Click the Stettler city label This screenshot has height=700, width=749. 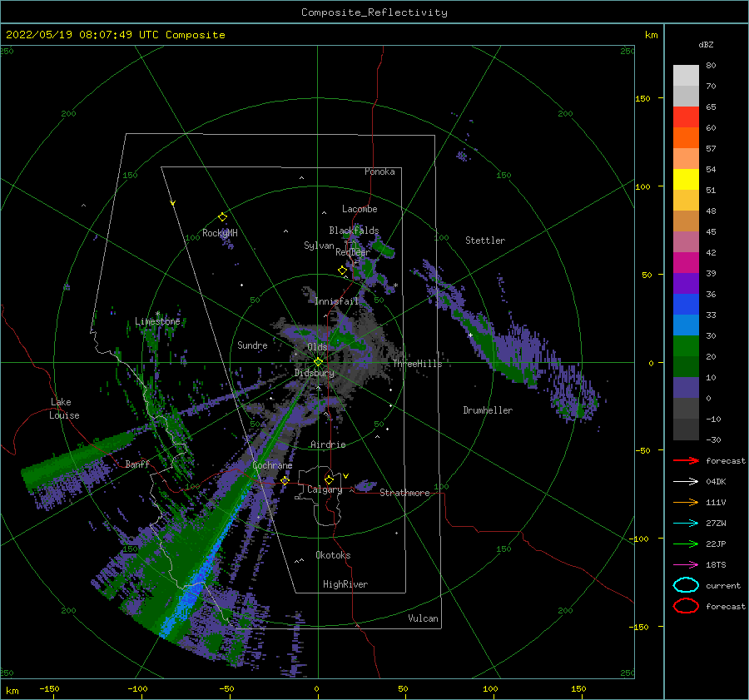[x=485, y=241]
